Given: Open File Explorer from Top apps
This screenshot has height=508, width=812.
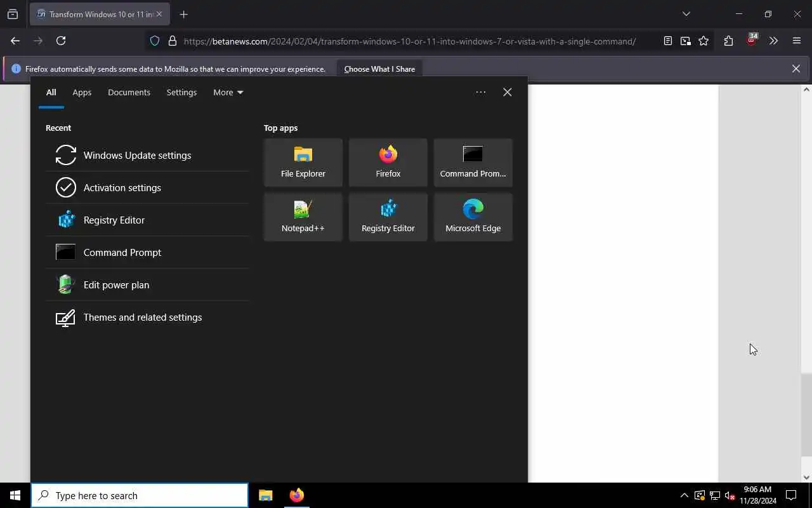Looking at the screenshot, I should pyautogui.click(x=303, y=163).
